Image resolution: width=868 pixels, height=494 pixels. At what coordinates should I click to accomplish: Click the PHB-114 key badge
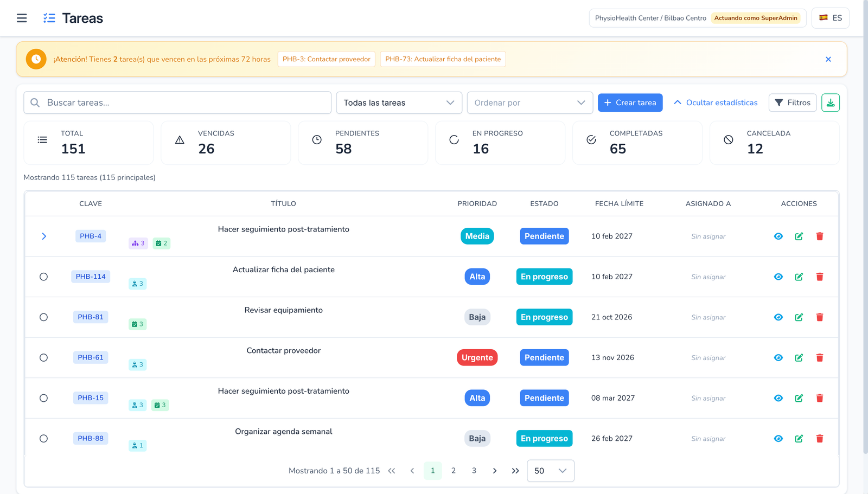point(91,277)
